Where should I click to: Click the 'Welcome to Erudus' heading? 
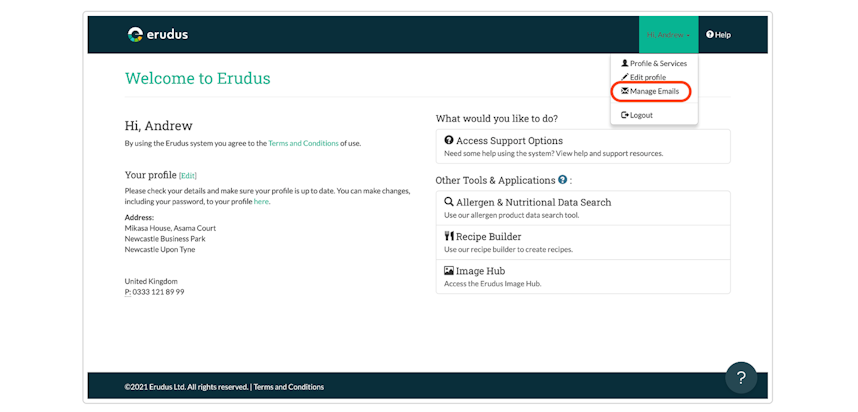[198, 78]
